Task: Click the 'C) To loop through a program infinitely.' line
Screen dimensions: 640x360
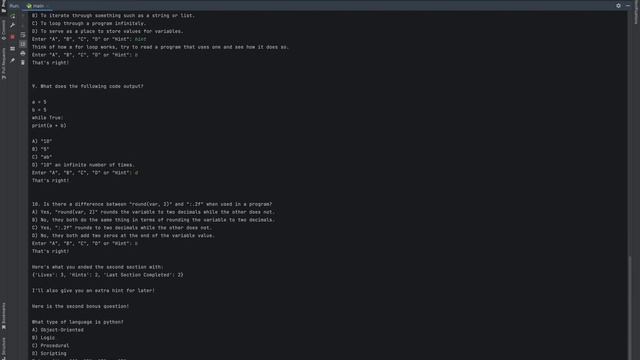Action: pos(89,24)
